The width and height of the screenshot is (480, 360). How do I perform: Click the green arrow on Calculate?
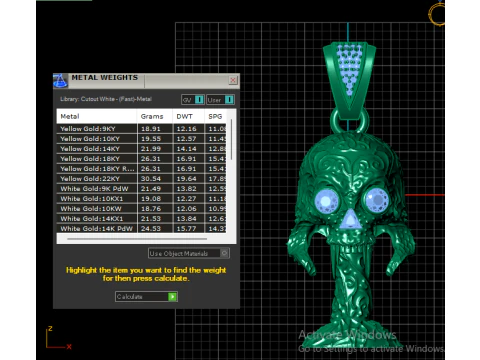[x=172, y=297]
